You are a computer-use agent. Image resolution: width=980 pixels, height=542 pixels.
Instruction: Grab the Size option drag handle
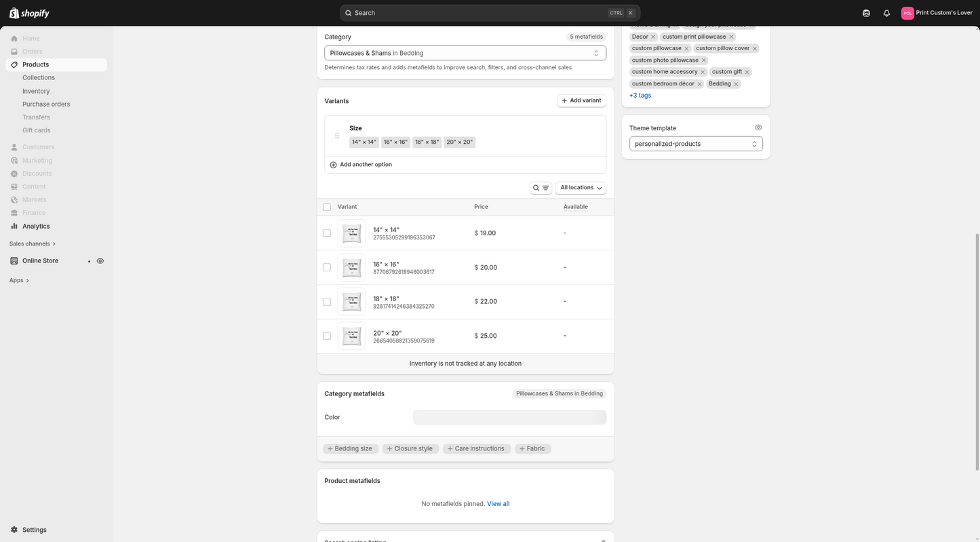pos(337,136)
